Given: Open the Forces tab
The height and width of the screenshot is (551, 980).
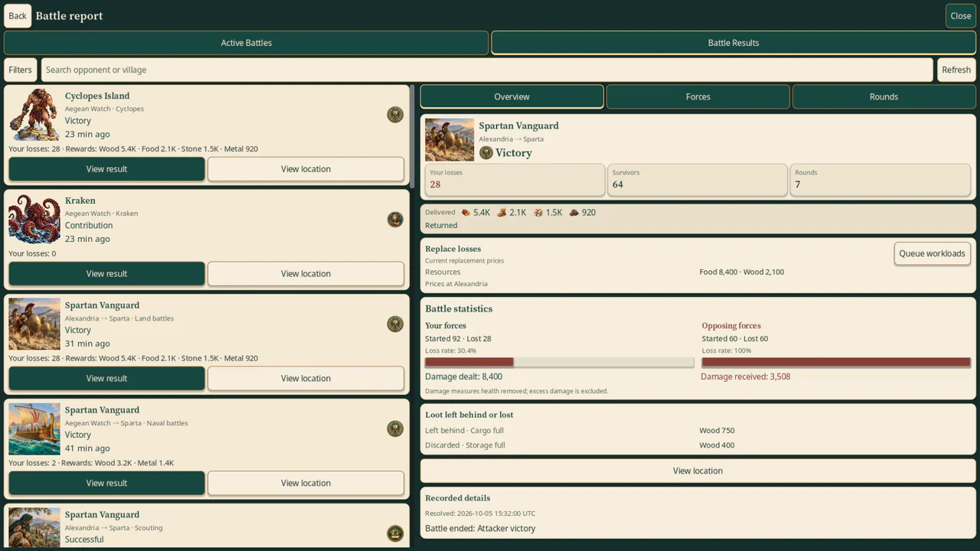Looking at the screenshot, I should pos(697,96).
